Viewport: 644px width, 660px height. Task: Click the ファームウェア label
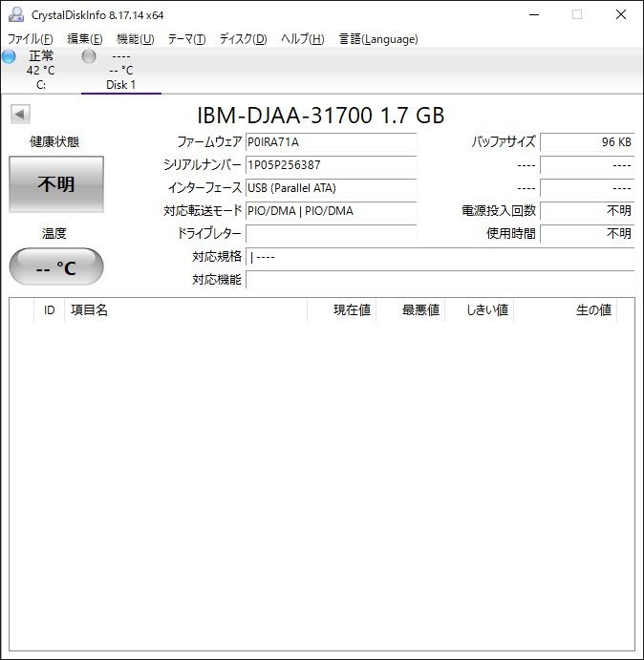pyautogui.click(x=209, y=142)
